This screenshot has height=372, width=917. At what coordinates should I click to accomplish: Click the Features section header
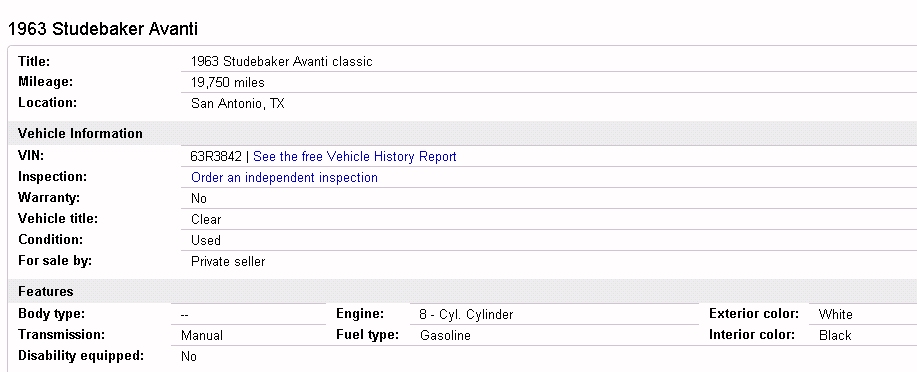[46, 291]
